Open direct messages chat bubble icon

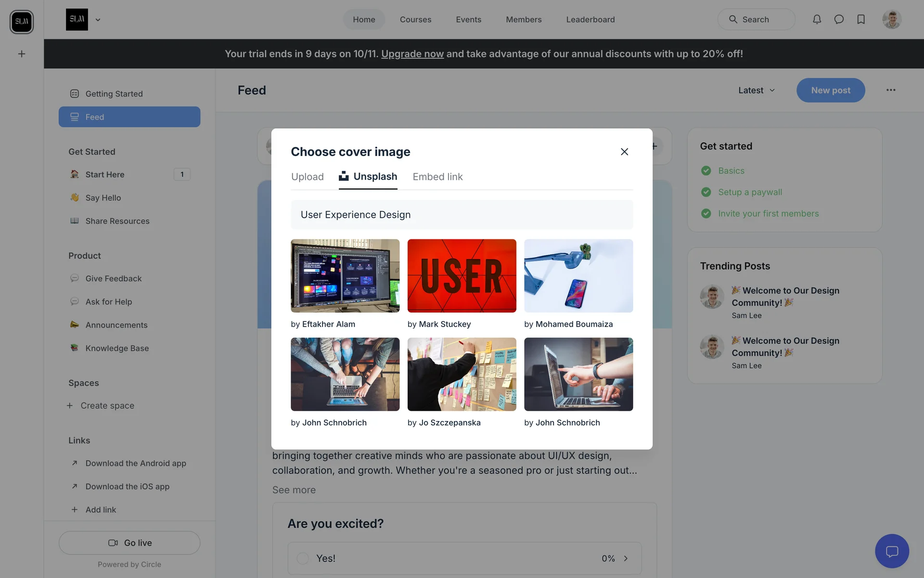(x=839, y=19)
